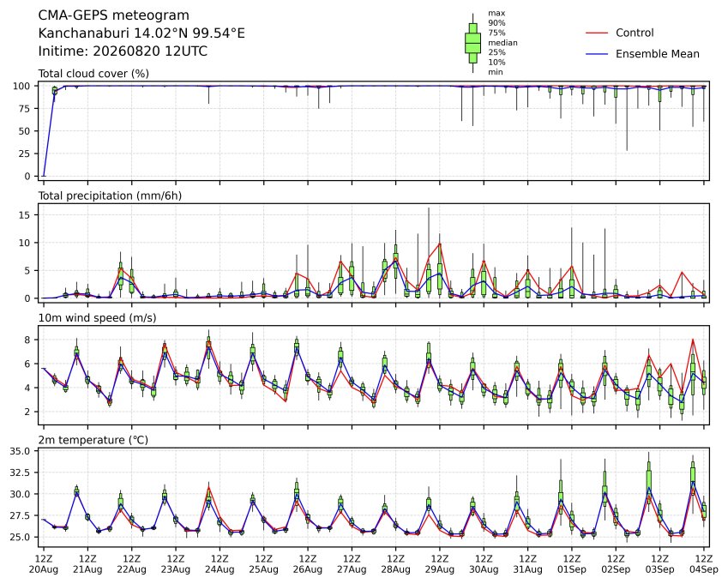Click the 29Aug control precipitation peak near 10 mm
728x584 pixels.
(x=440, y=244)
